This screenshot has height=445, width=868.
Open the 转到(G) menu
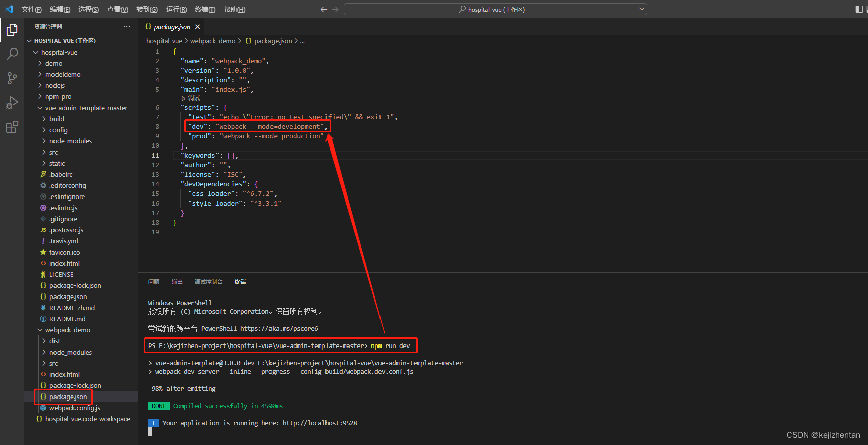click(147, 9)
